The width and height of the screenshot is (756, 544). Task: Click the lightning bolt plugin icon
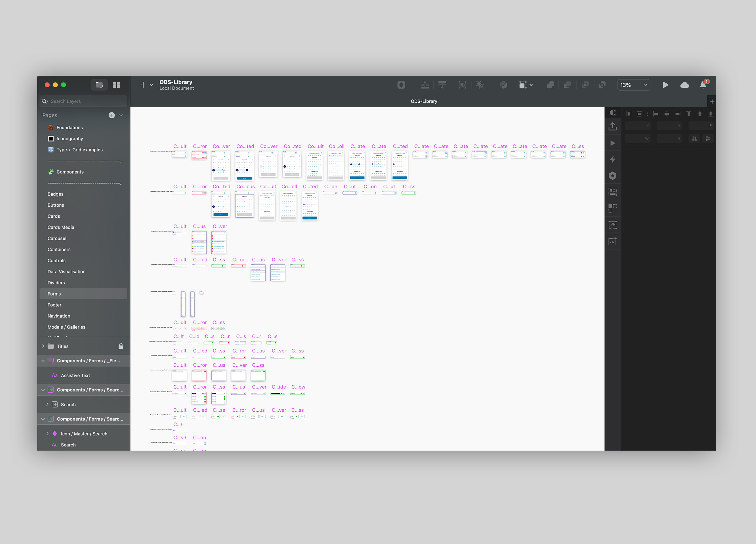tap(612, 159)
